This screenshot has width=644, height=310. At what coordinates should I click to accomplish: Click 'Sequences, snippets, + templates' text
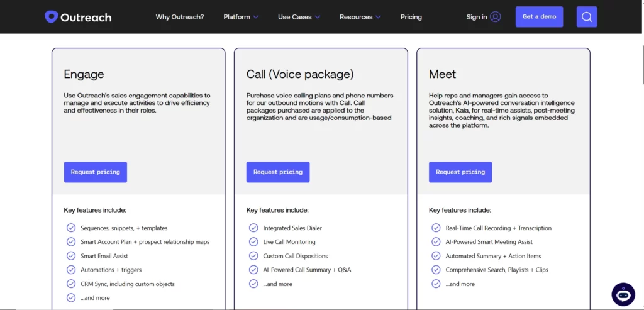[124, 228]
